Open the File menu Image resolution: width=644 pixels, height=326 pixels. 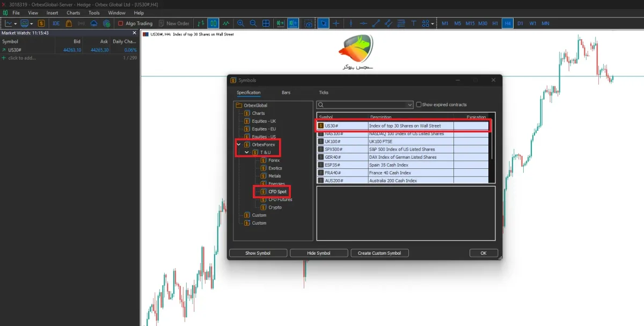[16, 13]
